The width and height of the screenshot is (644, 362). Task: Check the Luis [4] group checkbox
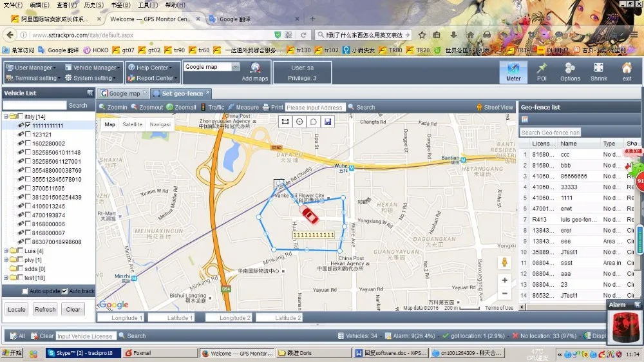click(x=20, y=251)
